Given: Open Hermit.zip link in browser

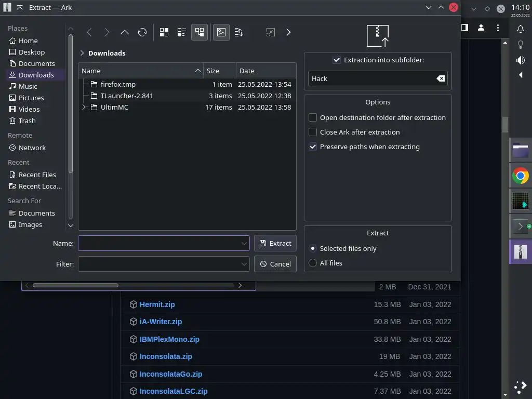Looking at the screenshot, I should (x=157, y=304).
